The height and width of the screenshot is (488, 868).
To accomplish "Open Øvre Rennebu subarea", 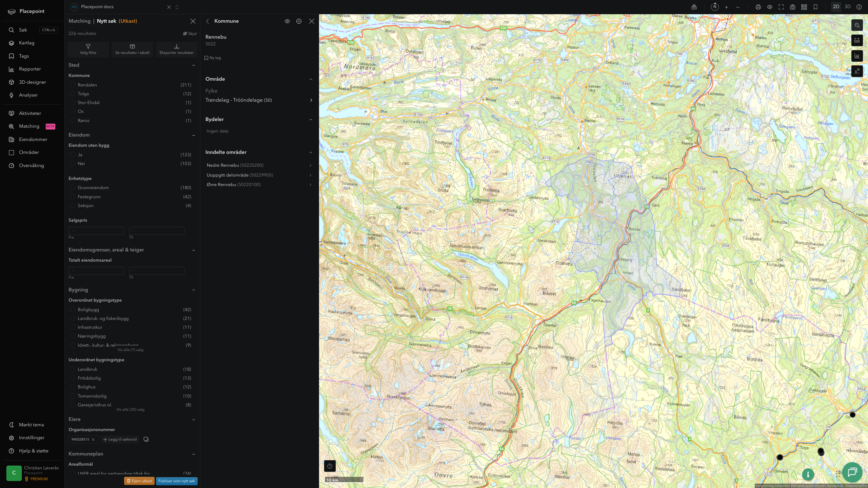I will (259, 184).
